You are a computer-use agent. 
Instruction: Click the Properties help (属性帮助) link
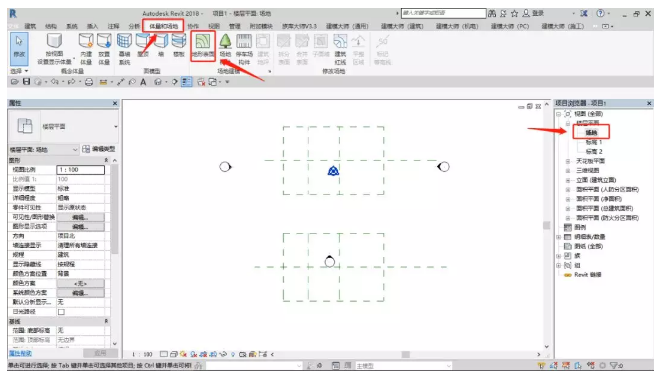pos(21,353)
